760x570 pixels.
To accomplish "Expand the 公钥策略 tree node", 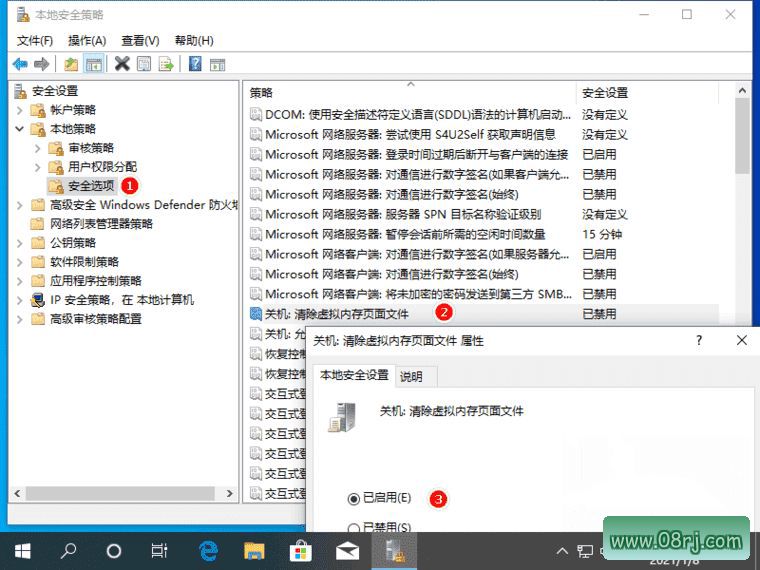I will tap(19, 243).
